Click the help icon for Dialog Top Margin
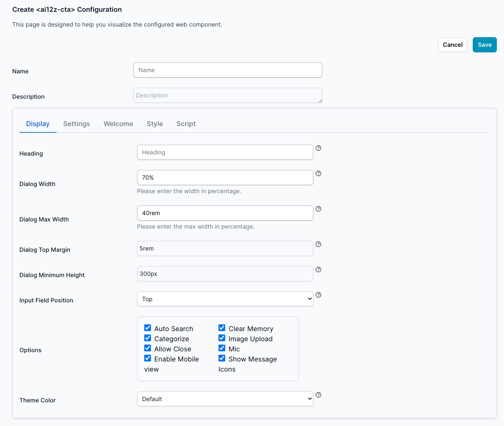The height and width of the screenshot is (426, 504). [318, 244]
